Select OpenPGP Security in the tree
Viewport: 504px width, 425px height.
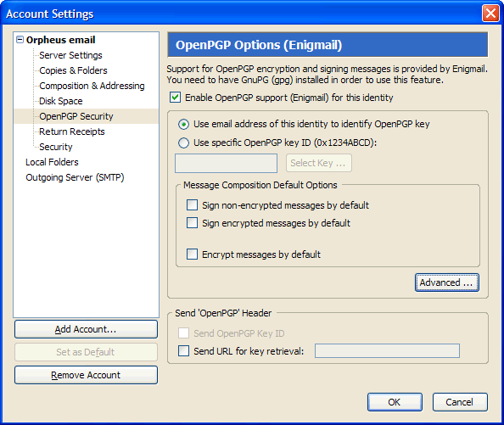click(76, 116)
